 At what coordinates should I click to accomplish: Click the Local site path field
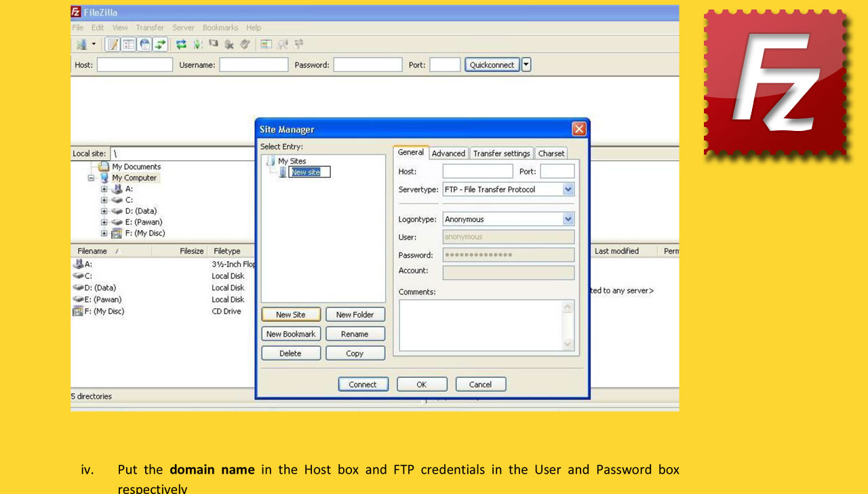point(183,153)
